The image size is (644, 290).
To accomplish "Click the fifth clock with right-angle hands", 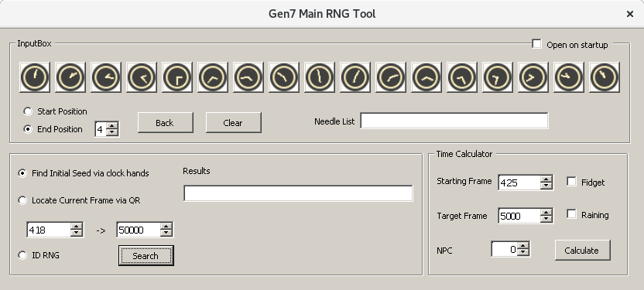I will [x=177, y=77].
